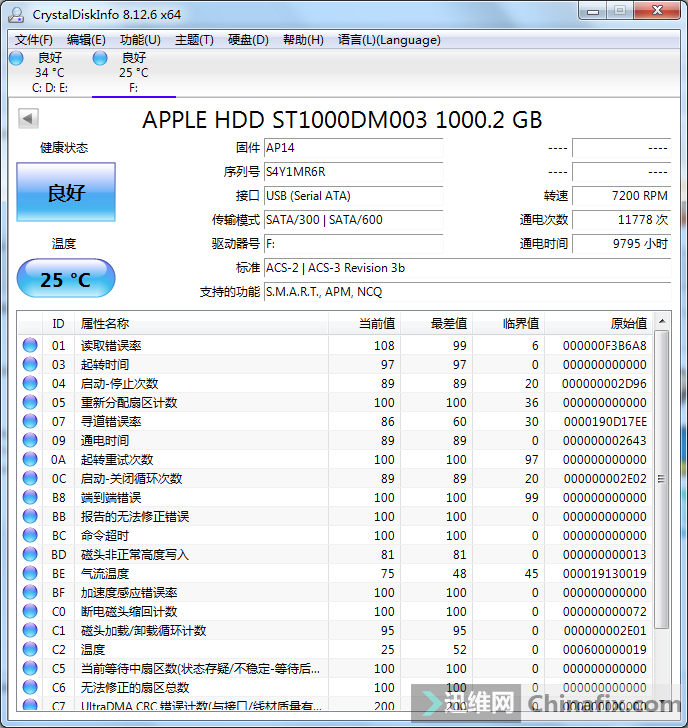Click the 原始值 column header
This screenshot has width=688, height=728.
click(599, 324)
